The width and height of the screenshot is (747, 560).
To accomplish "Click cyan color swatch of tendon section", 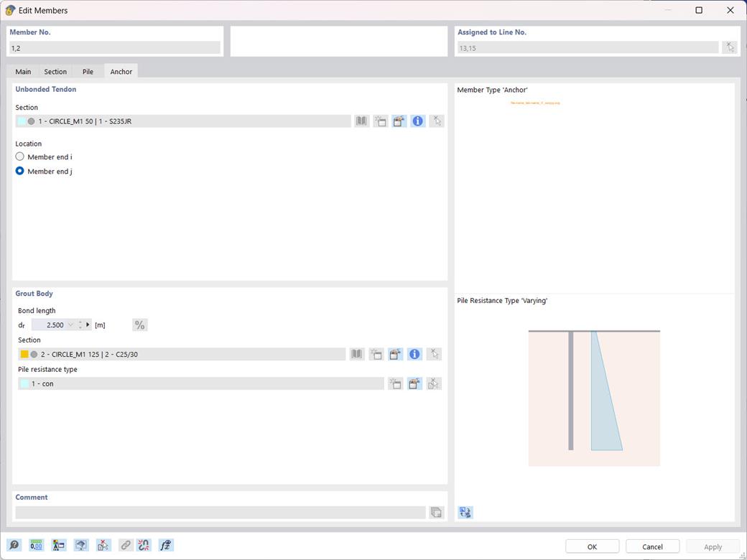I will tap(22, 121).
